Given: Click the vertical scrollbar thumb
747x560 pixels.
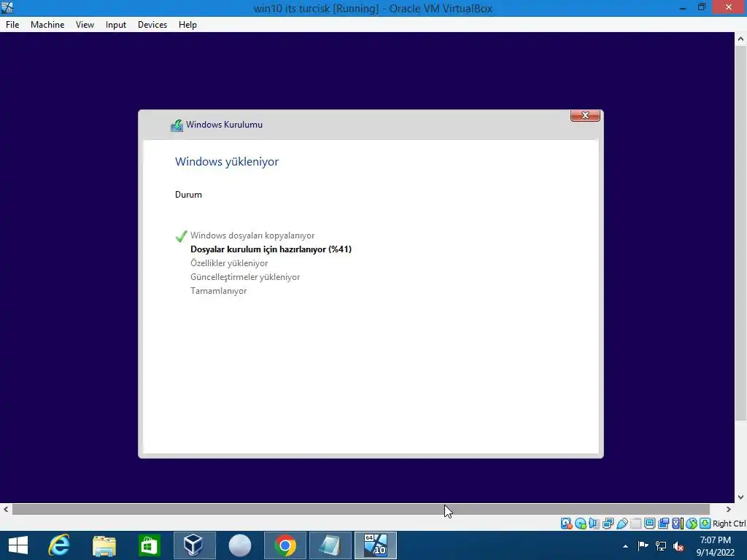Looking at the screenshot, I should (741, 233).
